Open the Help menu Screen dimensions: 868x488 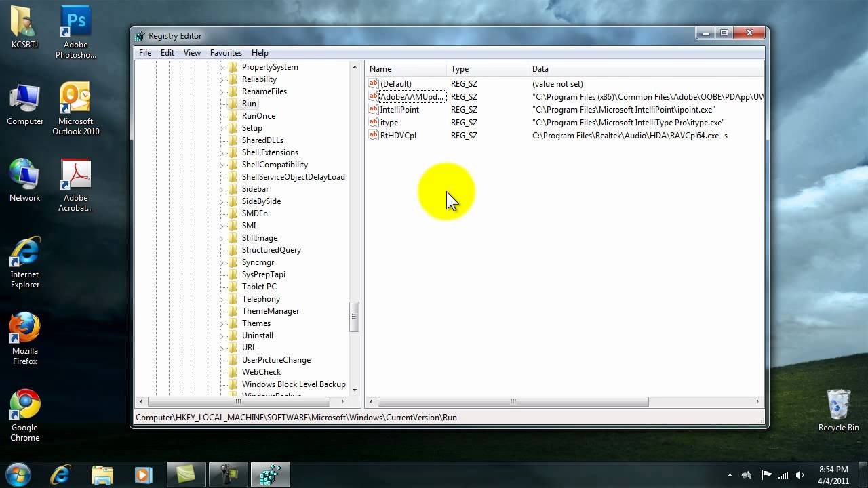pyautogui.click(x=260, y=53)
